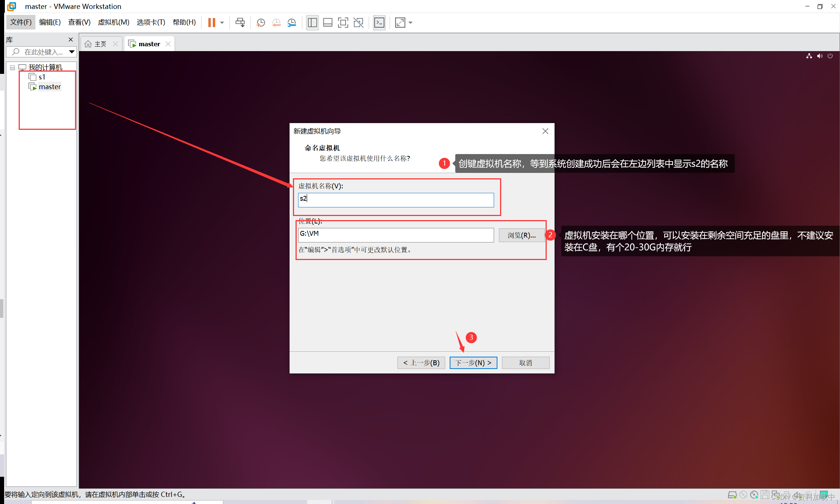Image resolution: width=840 pixels, height=504 pixels.
Task: Click the first CD/DVD status bar icon
Action: click(743, 495)
